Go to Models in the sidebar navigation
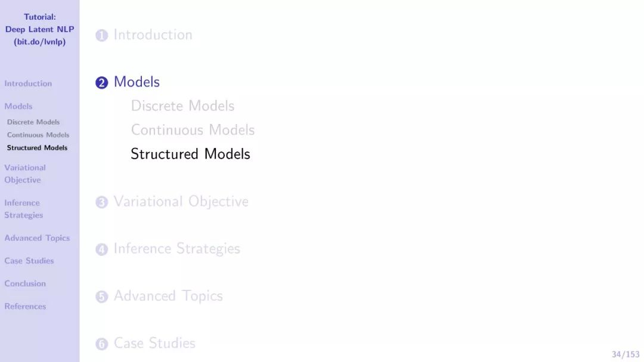The width and height of the screenshot is (644, 362). click(18, 106)
